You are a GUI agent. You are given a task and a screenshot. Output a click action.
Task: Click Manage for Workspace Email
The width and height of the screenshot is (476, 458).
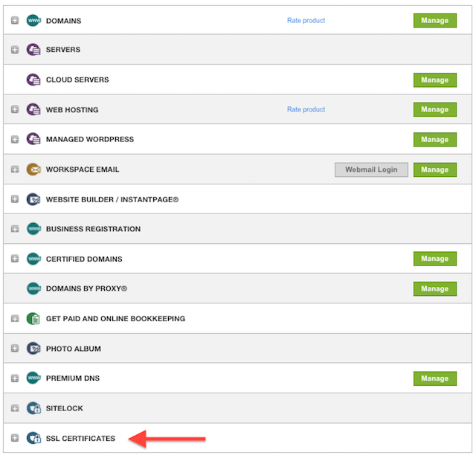[434, 170]
